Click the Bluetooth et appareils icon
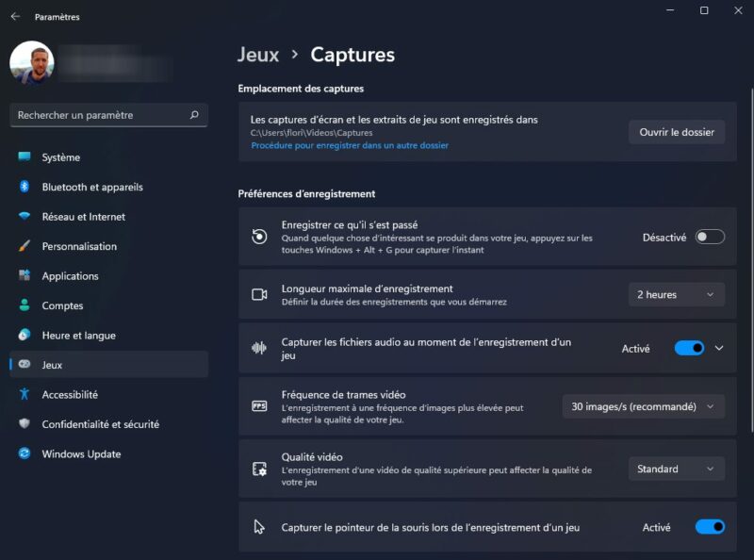 click(25, 187)
